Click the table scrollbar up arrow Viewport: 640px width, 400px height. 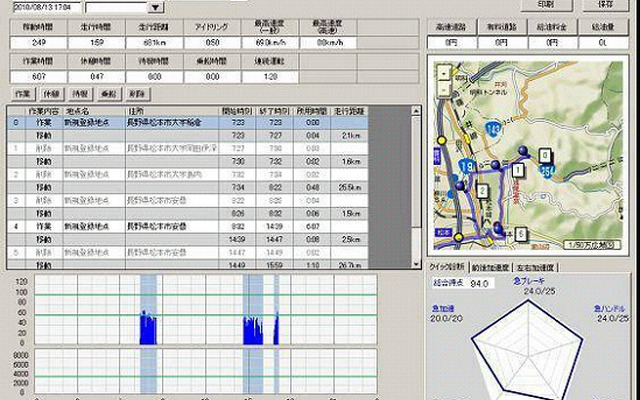pos(416,111)
